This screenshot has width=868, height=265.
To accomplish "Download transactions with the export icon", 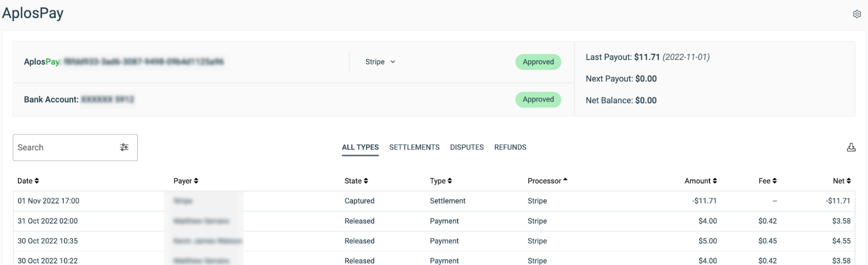I will pos(851,147).
